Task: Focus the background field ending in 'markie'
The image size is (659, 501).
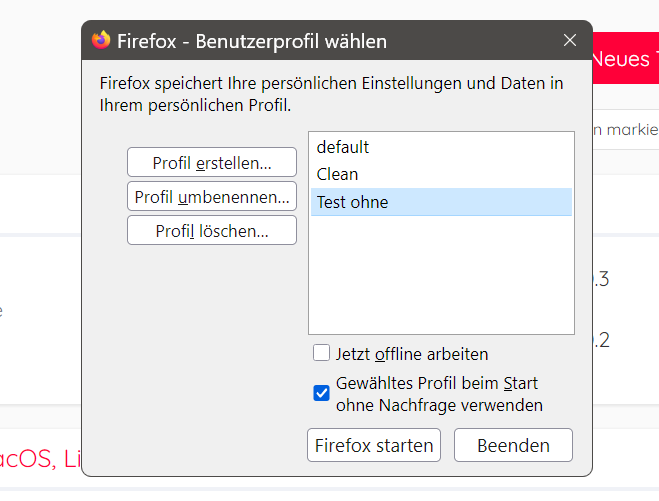Action: coord(625,129)
